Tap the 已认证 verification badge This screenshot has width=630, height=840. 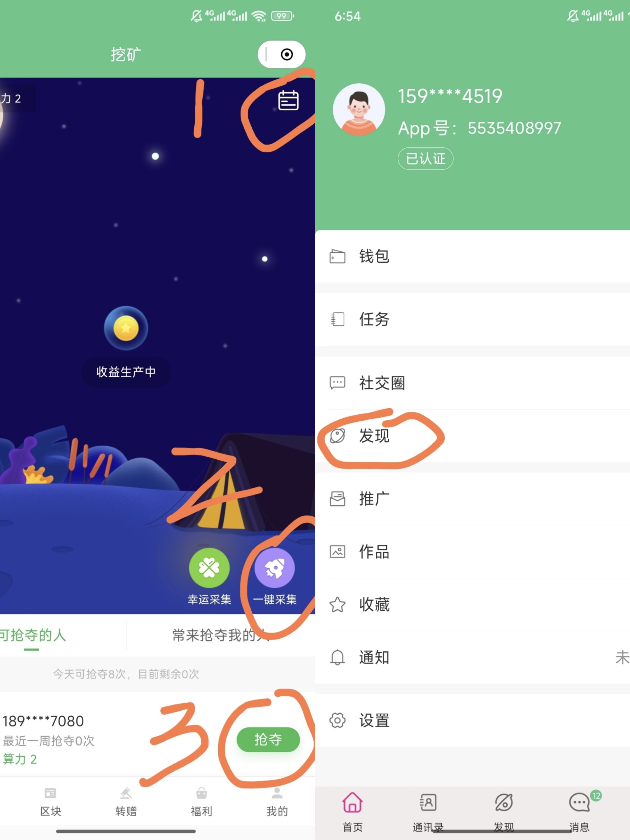[425, 158]
